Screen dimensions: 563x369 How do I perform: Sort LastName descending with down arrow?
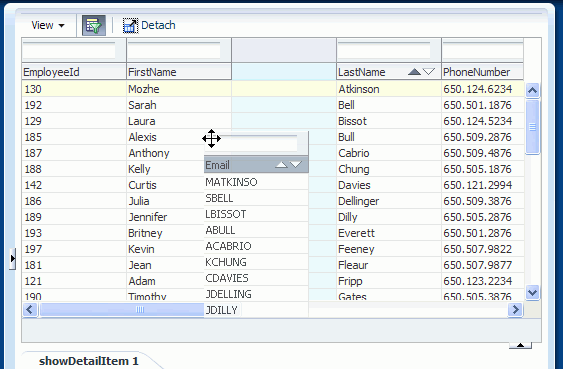tap(429, 72)
